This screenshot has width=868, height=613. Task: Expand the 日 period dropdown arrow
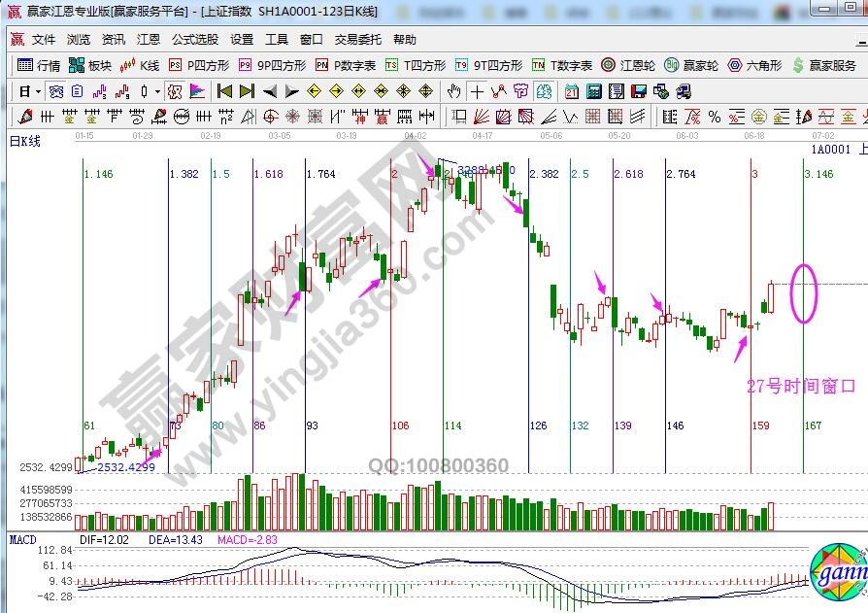tap(38, 91)
